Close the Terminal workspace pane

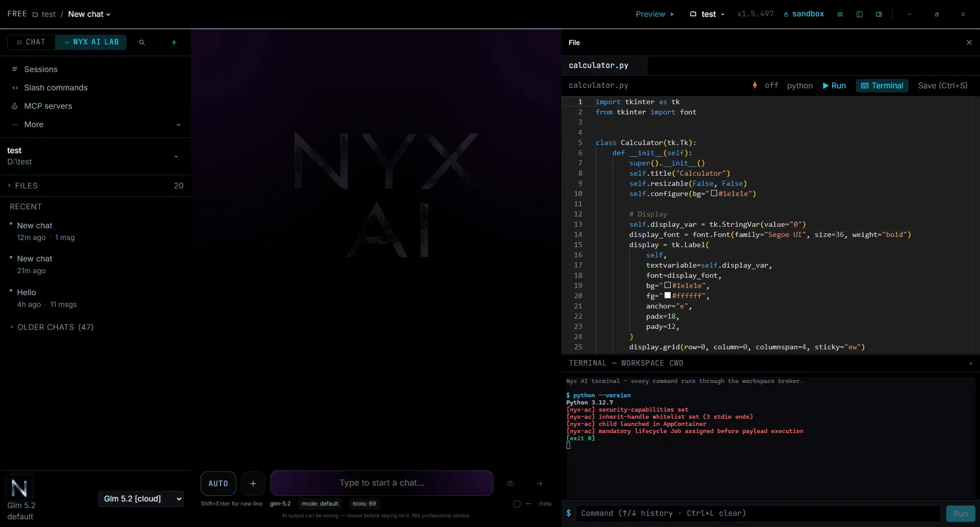(971, 364)
